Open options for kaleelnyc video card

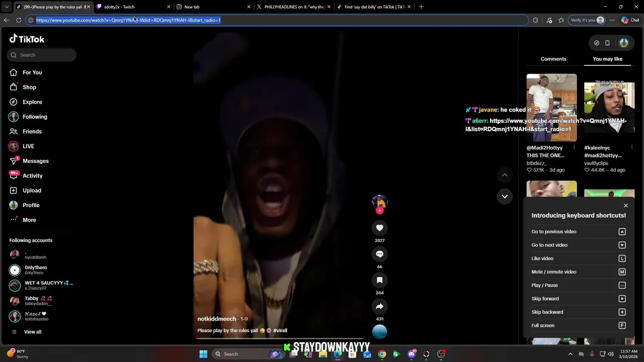(x=631, y=147)
